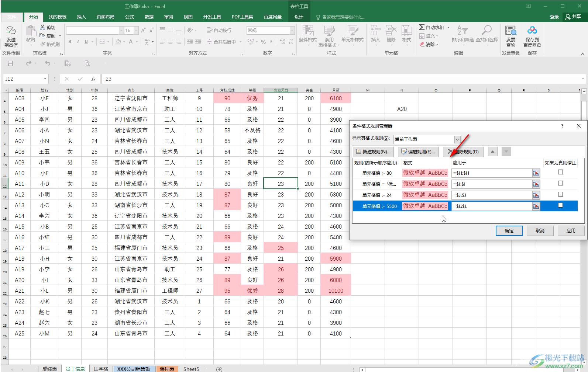
Task: Toggle stop-if-true checkbox for 单元格值 > 24
Action: click(560, 194)
